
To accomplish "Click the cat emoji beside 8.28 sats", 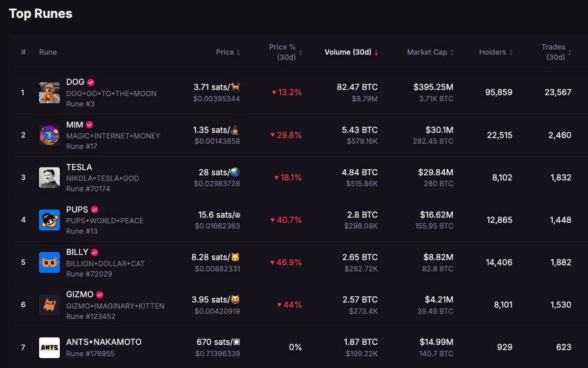I will (x=235, y=257).
